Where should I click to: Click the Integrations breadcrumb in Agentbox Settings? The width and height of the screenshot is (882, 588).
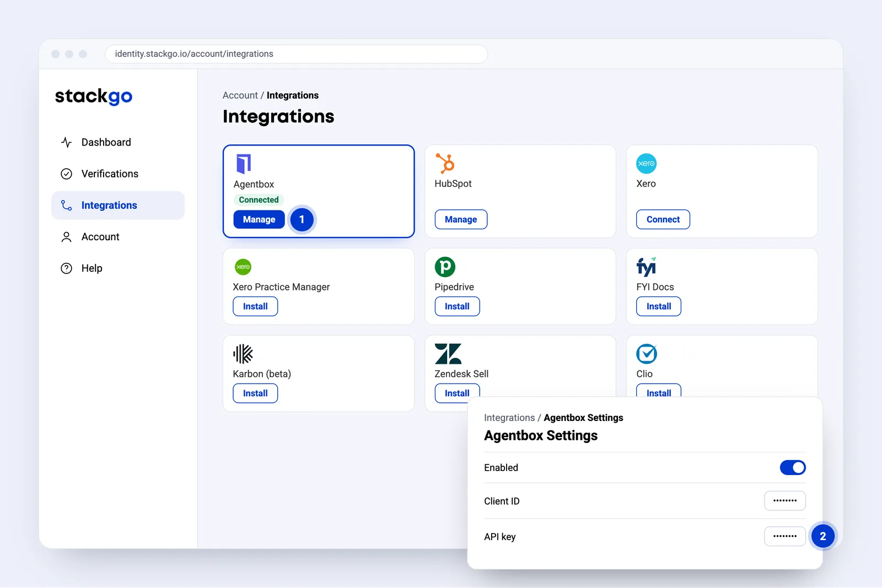(x=509, y=418)
